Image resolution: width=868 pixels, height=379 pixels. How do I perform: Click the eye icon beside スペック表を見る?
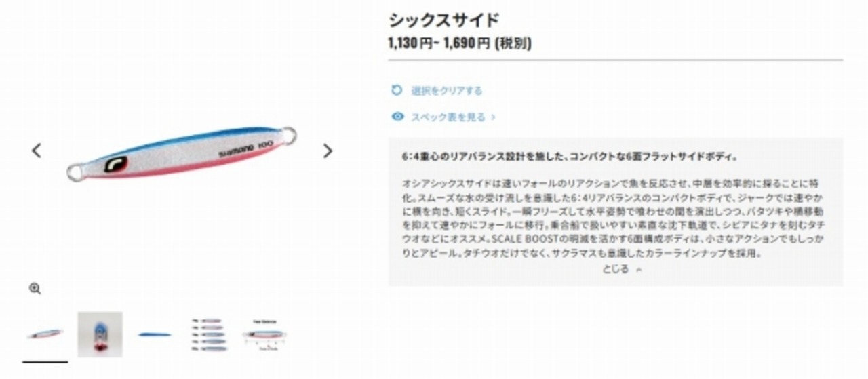tap(397, 117)
